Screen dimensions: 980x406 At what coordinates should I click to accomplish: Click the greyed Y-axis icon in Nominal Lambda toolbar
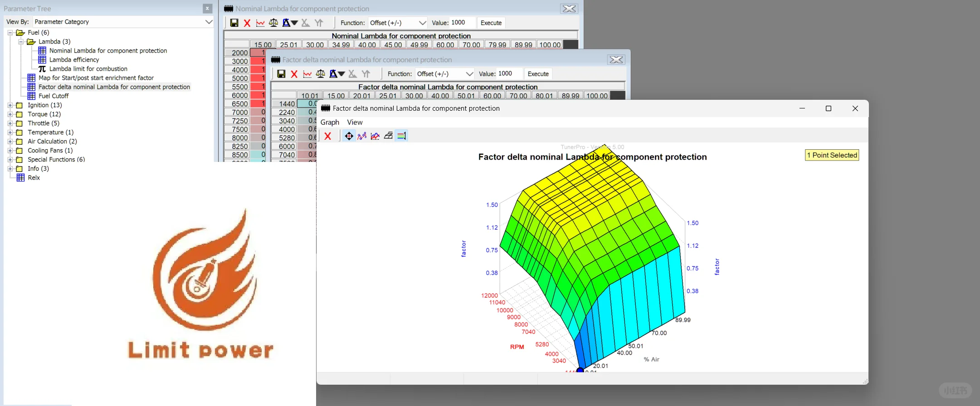(x=319, y=23)
